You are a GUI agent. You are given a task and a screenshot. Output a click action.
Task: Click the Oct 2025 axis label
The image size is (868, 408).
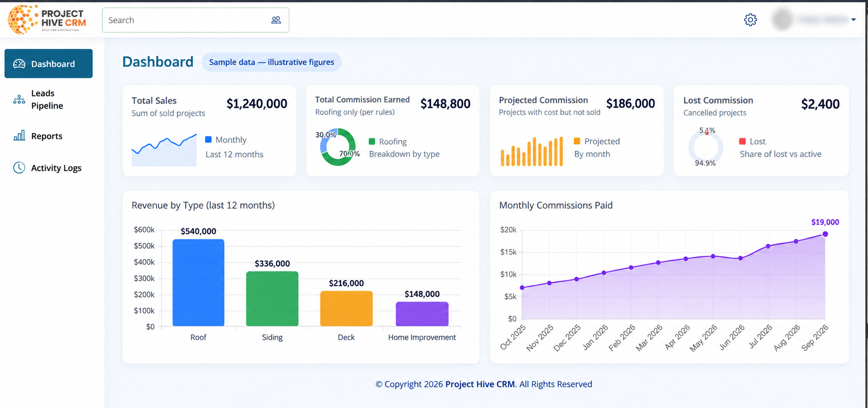coord(513,337)
